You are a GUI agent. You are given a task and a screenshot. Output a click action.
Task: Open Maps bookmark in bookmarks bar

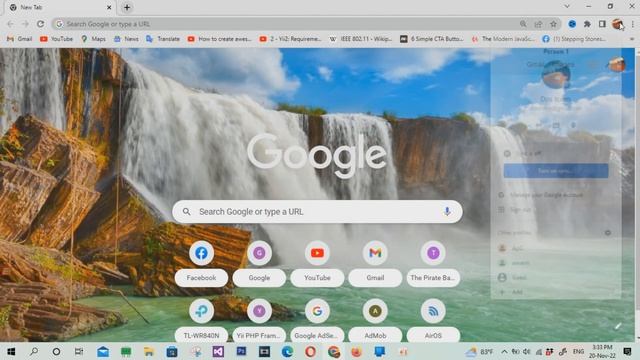(93, 39)
